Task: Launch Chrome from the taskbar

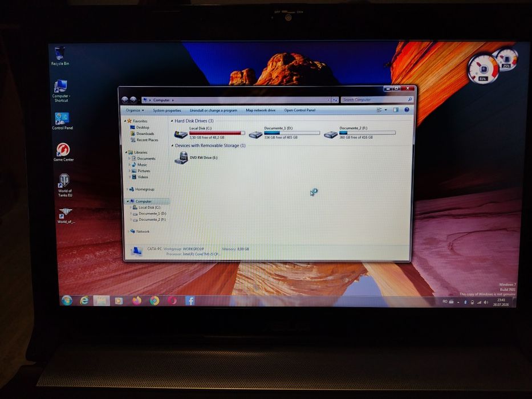Action: tap(155, 300)
